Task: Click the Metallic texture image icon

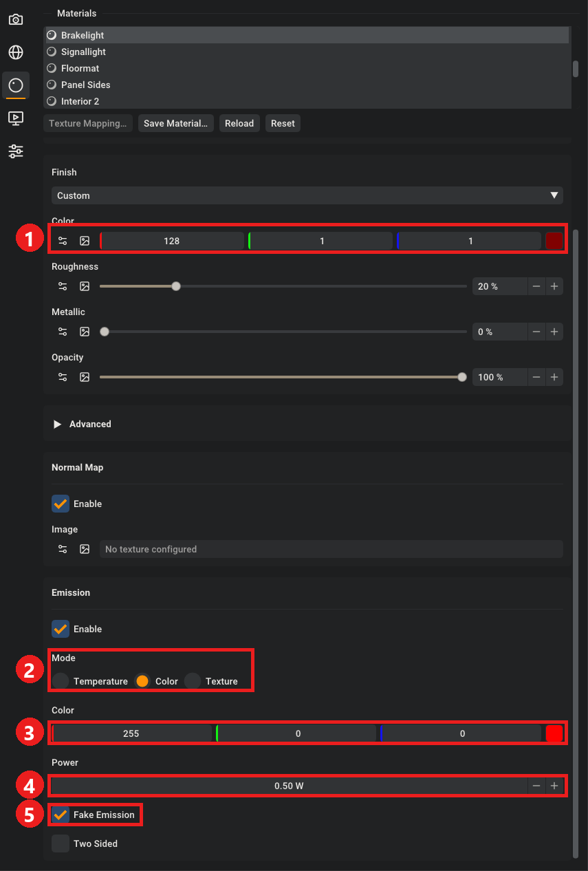Action: pyautogui.click(x=85, y=332)
